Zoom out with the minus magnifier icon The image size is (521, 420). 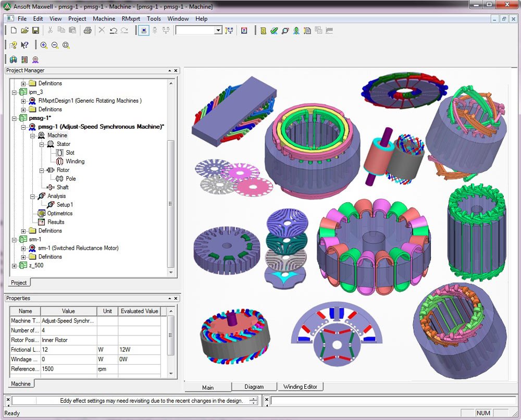coord(55,45)
